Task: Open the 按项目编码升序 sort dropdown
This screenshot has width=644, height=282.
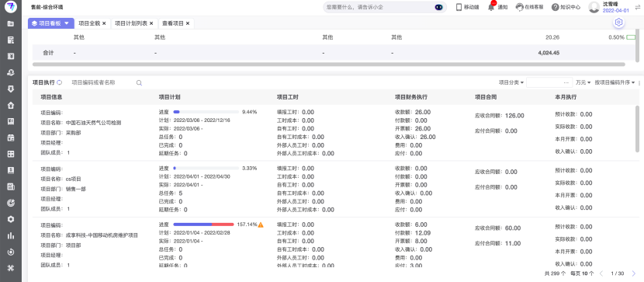Action: [615, 82]
